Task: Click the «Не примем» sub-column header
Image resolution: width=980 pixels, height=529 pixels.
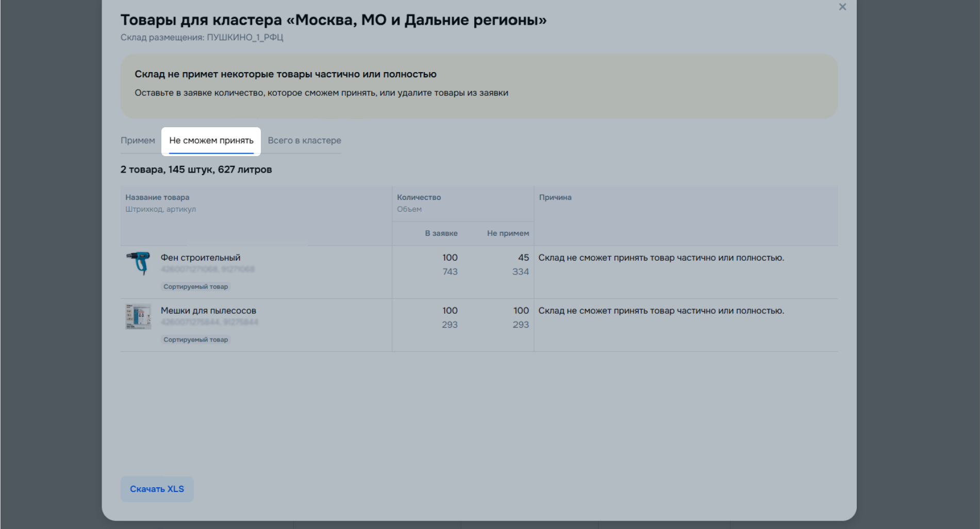Action: tap(508, 233)
